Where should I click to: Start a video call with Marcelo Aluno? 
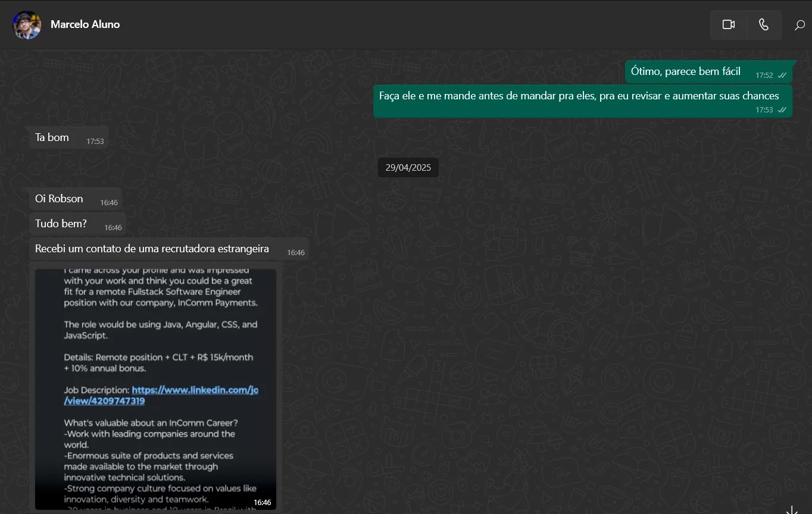point(728,25)
